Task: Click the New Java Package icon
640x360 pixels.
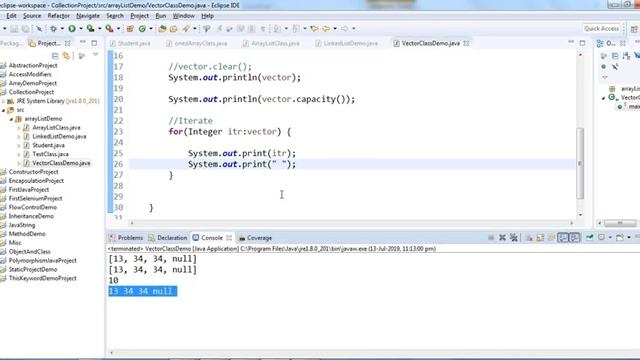Action: tap(130, 29)
